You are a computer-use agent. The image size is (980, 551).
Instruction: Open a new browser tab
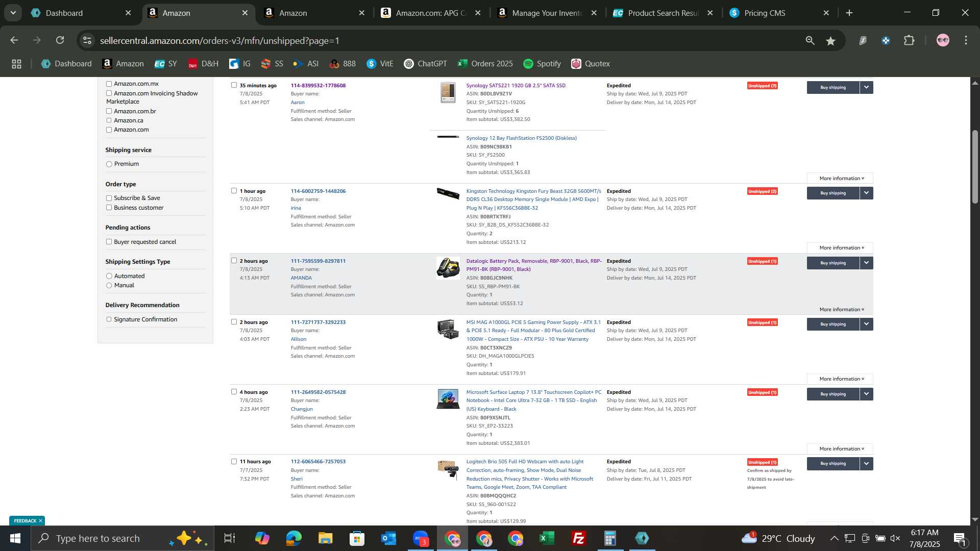click(x=849, y=13)
